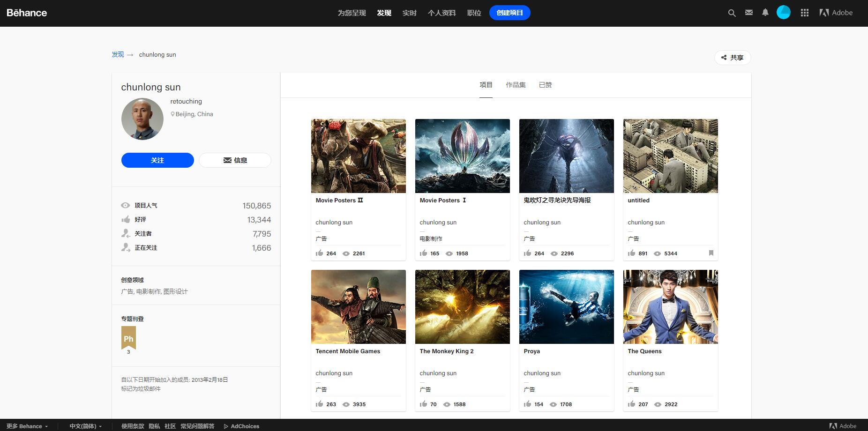
Task: Click the AdChoices icon in the footer
Action: click(x=226, y=426)
